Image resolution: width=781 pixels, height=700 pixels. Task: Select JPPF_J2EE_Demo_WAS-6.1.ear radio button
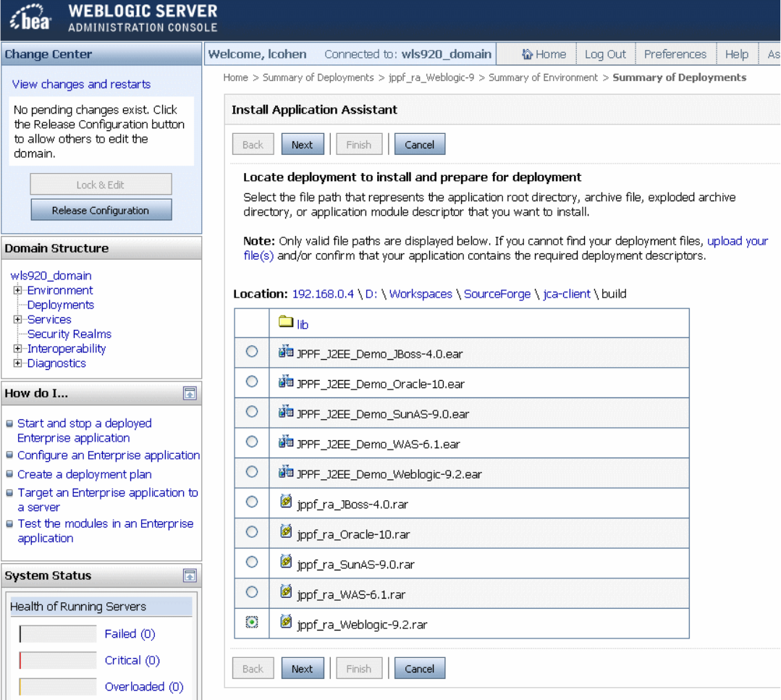(x=252, y=442)
